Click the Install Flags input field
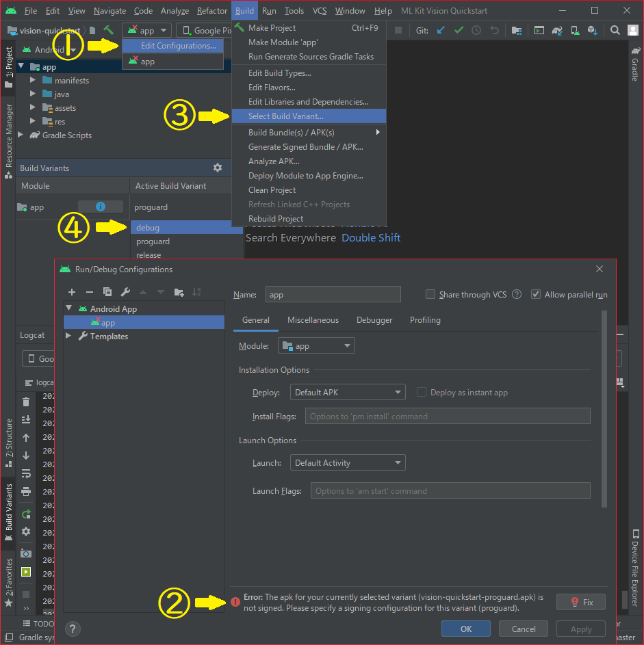Viewport: 644px width, 645px height. (448, 416)
